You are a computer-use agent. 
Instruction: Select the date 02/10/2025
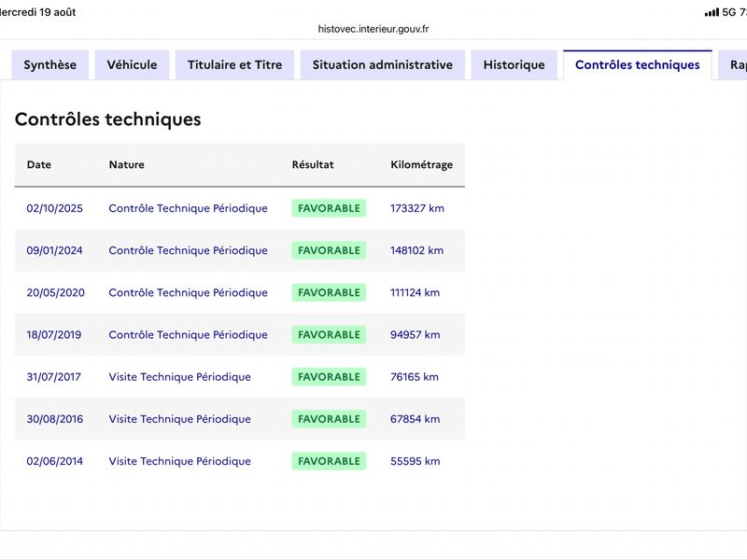pos(55,208)
